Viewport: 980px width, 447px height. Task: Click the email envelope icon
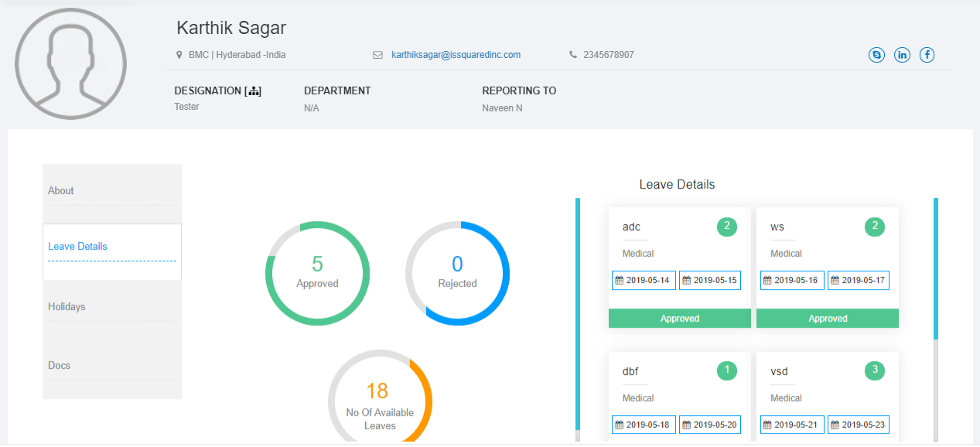(x=377, y=55)
